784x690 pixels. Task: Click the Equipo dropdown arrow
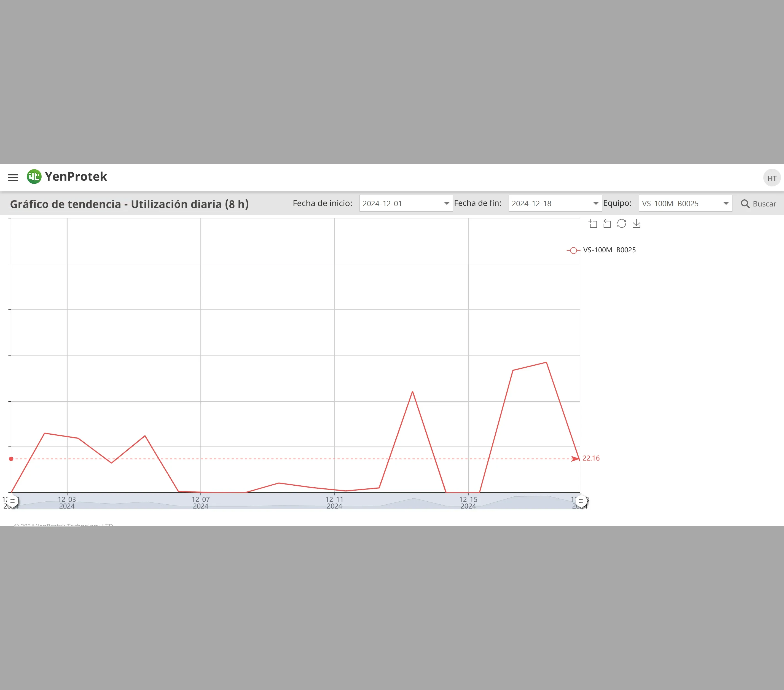[726, 204]
